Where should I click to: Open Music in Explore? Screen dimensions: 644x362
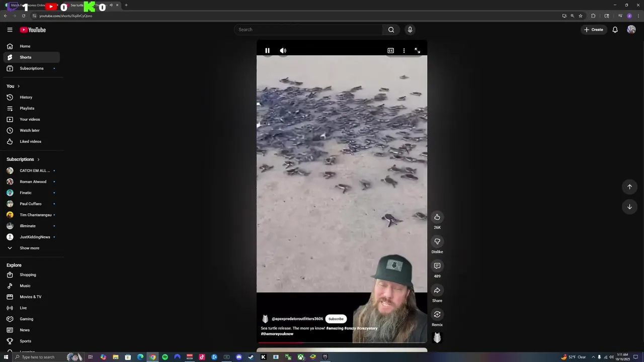point(32,286)
